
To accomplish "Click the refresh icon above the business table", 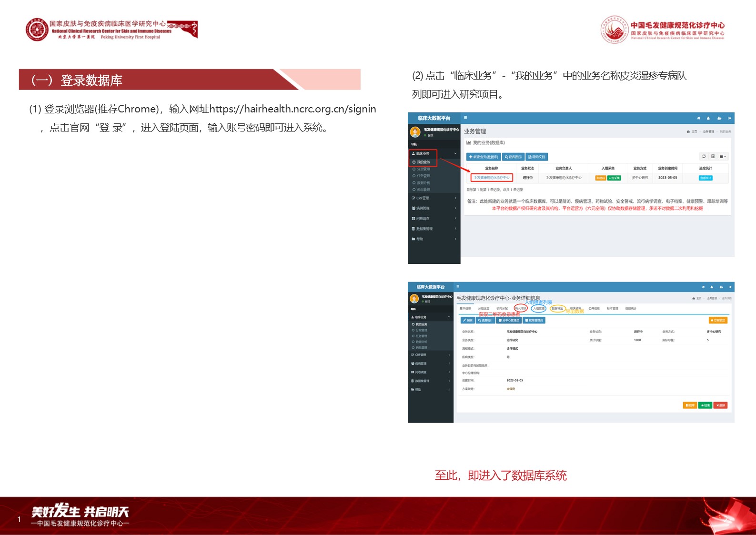I will pos(704,156).
